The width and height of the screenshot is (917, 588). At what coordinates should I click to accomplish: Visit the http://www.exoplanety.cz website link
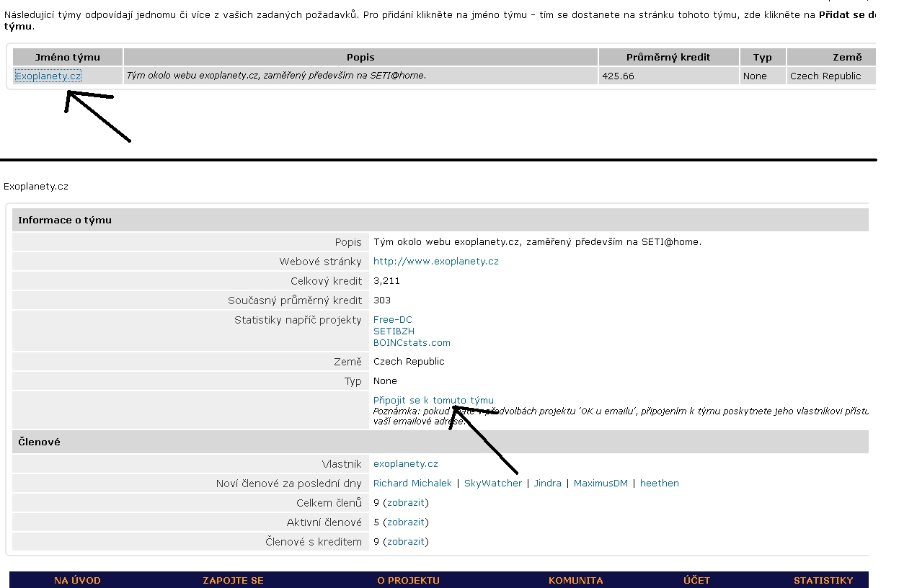click(436, 262)
